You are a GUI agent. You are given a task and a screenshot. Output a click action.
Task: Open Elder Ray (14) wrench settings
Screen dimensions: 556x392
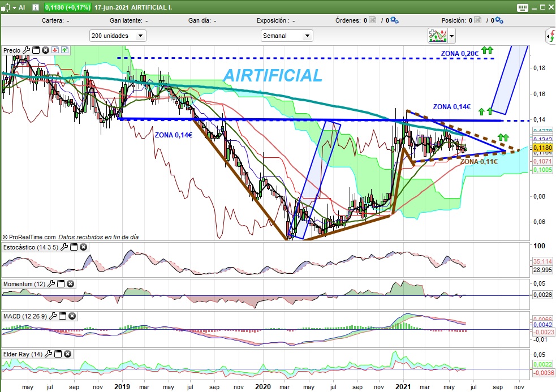click(48, 354)
